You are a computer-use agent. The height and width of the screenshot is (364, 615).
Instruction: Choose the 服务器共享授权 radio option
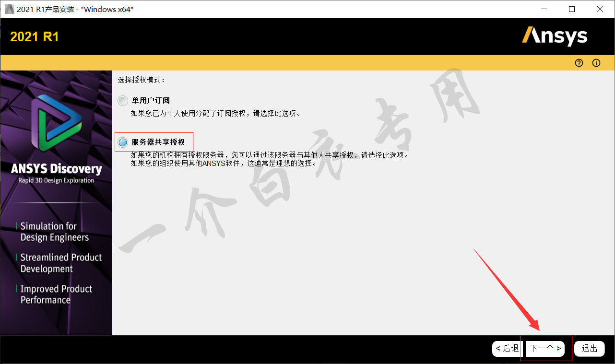123,142
